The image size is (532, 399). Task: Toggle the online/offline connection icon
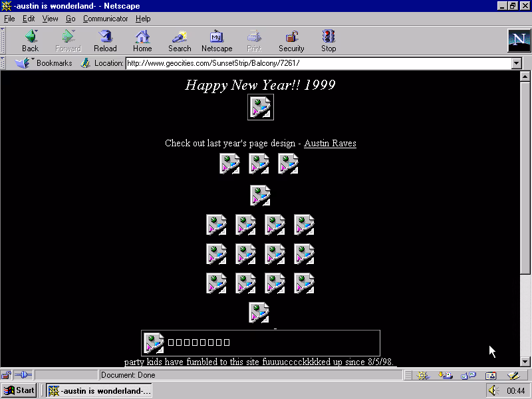[x=23, y=375]
